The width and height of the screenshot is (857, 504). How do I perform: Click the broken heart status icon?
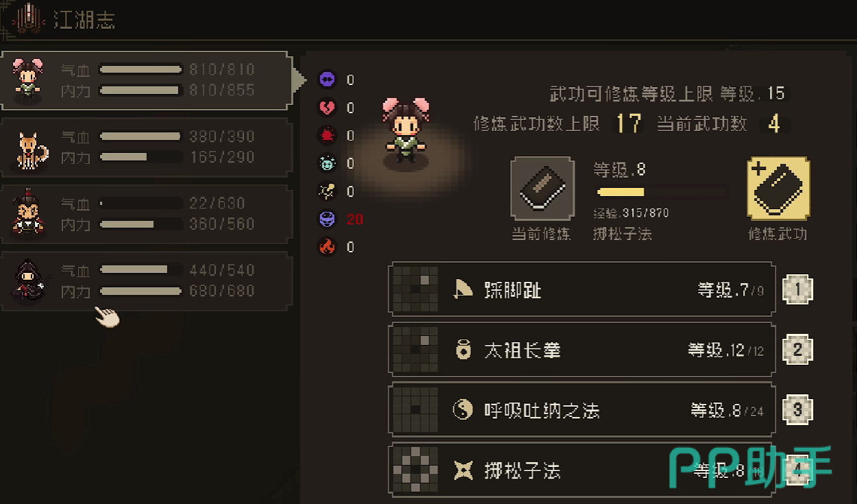[x=328, y=108]
